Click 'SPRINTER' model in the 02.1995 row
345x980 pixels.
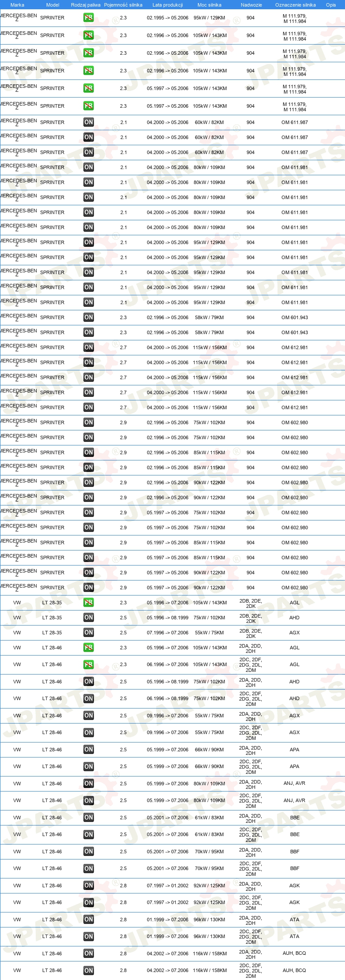(x=52, y=18)
